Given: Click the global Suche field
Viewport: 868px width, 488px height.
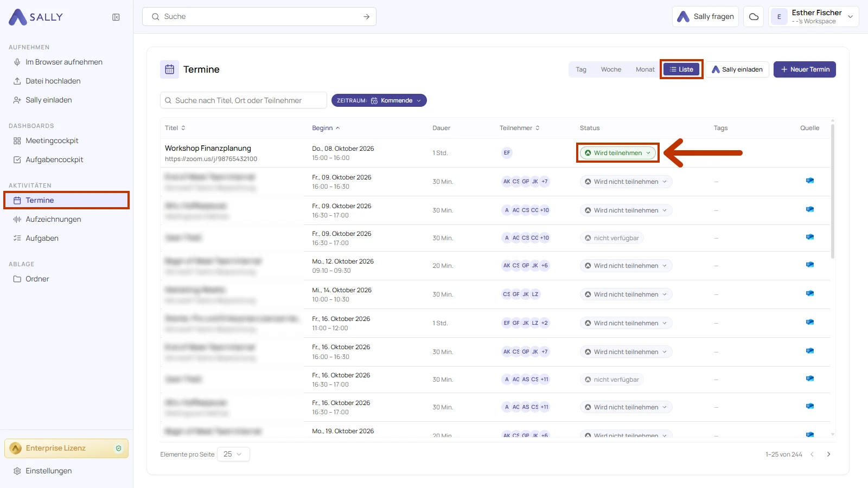Looking at the screenshot, I should (259, 17).
